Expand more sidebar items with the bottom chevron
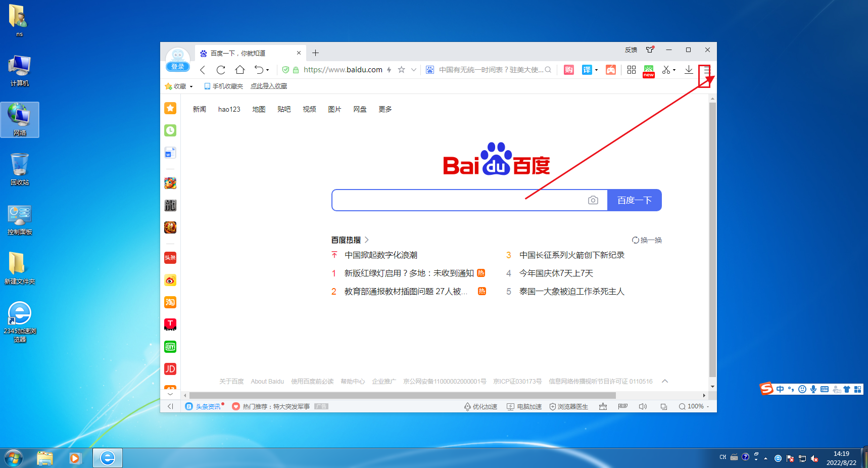Screen dimensions: 868x468 (x=170, y=394)
